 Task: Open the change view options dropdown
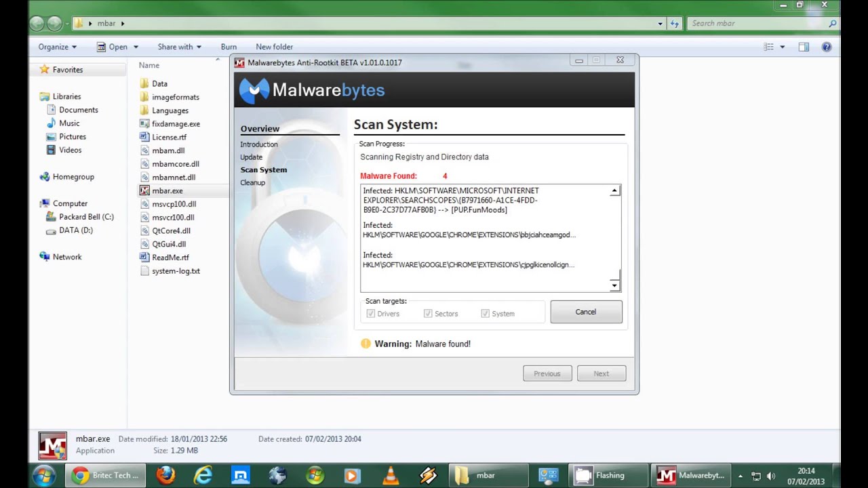click(x=782, y=47)
